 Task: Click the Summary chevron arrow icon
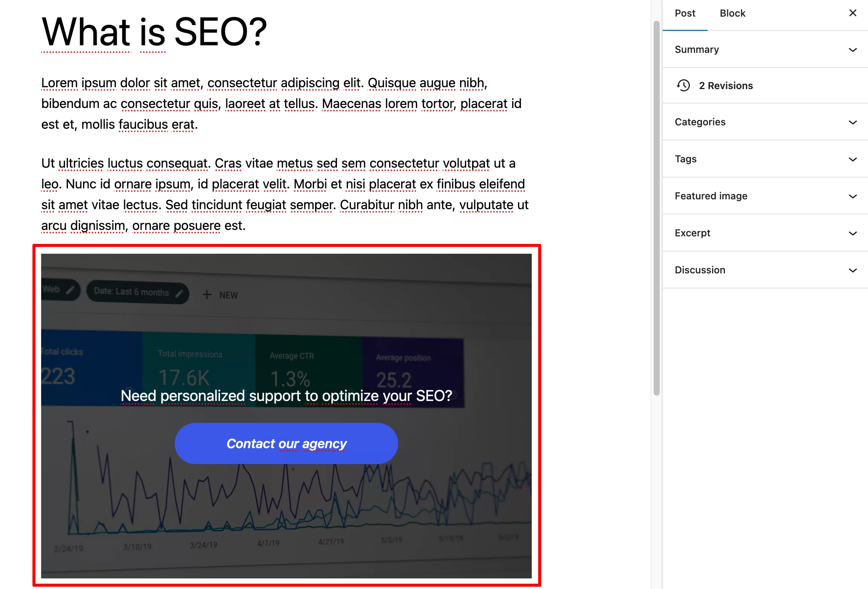(852, 49)
